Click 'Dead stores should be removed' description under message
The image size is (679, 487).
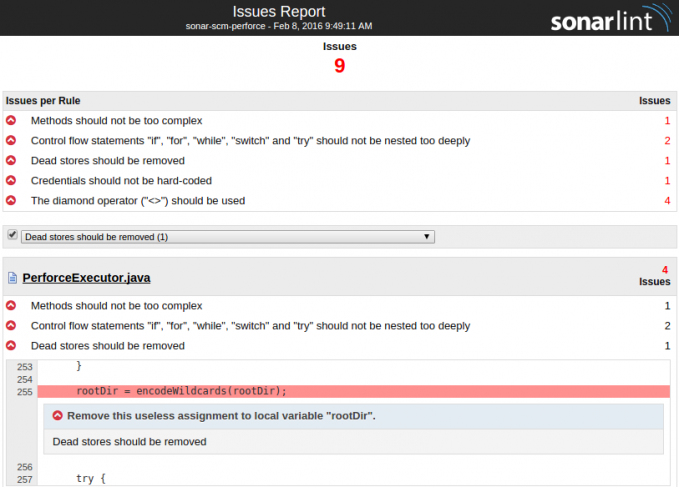(129, 442)
